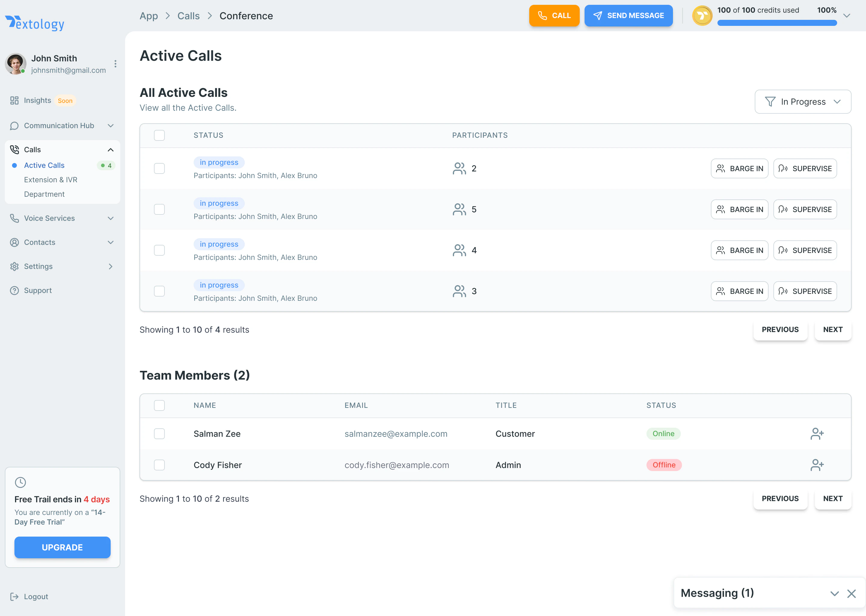Click the Settings gear icon
The image size is (866, 616).
tap(14, 267)
